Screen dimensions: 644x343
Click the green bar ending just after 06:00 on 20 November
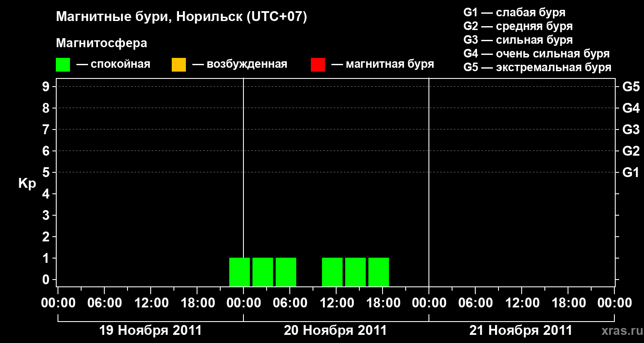(x=286, y=272)
